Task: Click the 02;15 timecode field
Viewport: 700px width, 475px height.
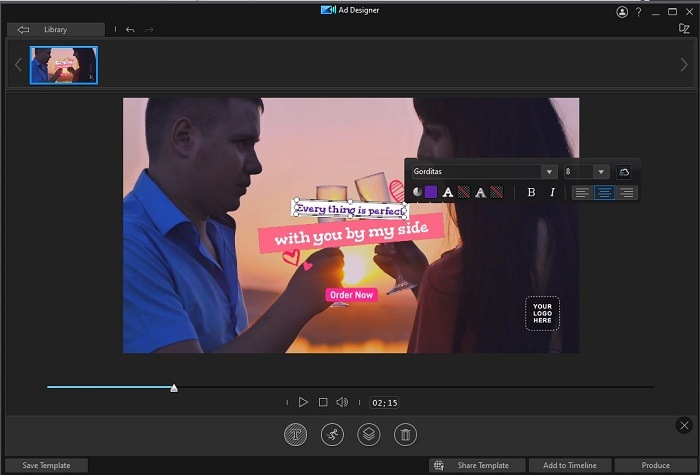Action: tap(384, 403)
